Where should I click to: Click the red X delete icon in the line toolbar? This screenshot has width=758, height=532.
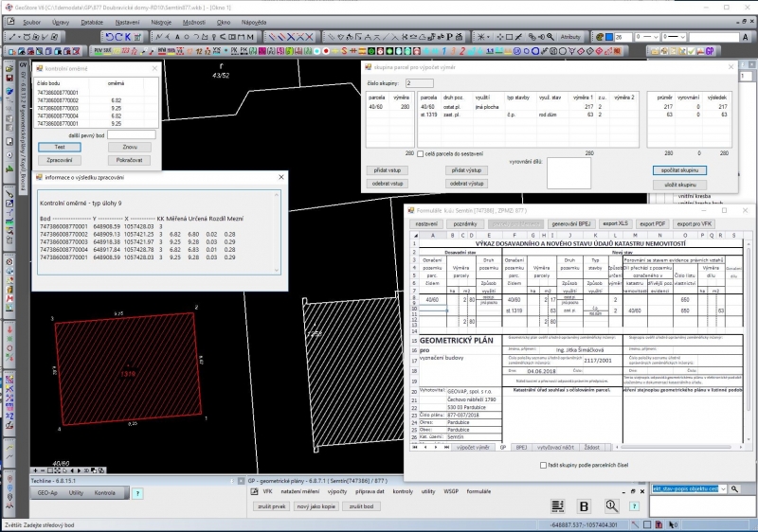point(309,37)
